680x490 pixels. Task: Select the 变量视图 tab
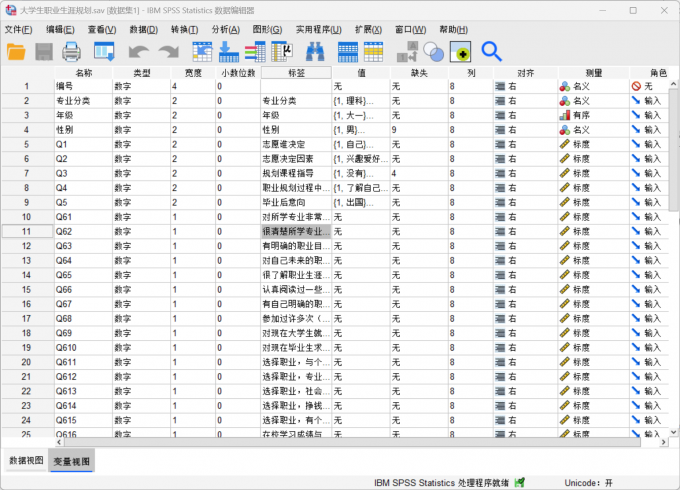click(71, 461)
